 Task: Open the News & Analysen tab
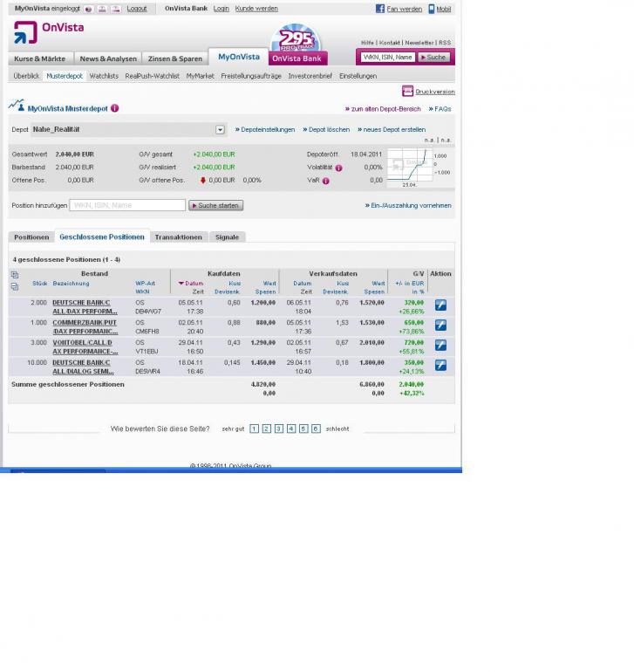108,58
